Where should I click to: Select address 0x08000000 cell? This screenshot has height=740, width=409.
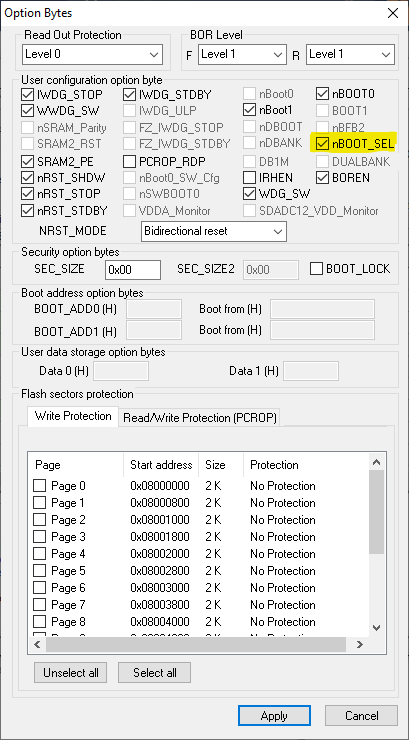pos(160,486)
